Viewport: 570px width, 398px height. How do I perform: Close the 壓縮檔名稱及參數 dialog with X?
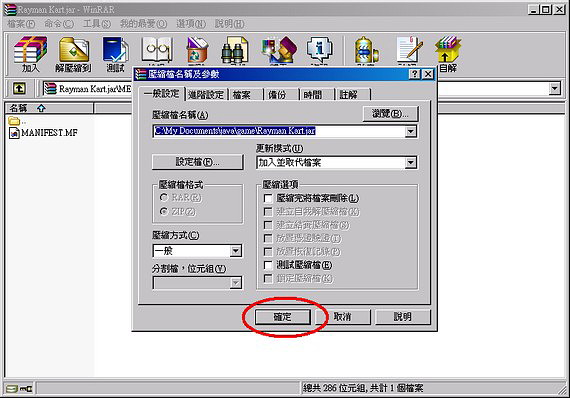428,74
